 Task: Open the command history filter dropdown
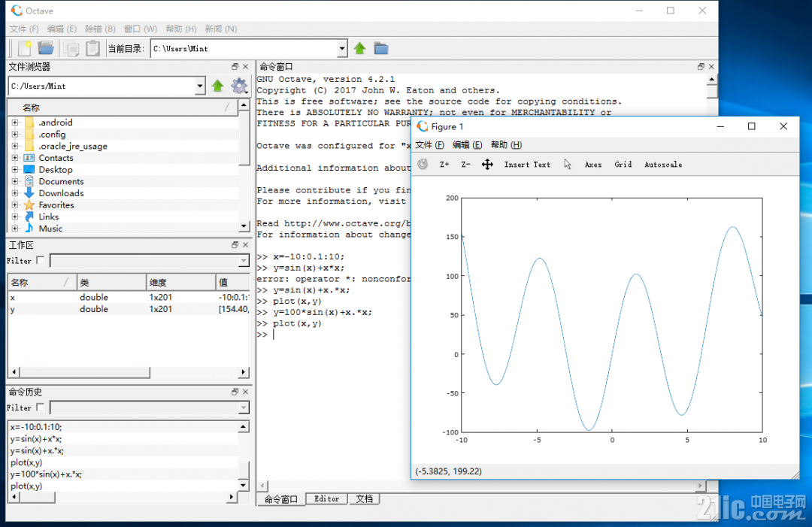pos(244,408)
